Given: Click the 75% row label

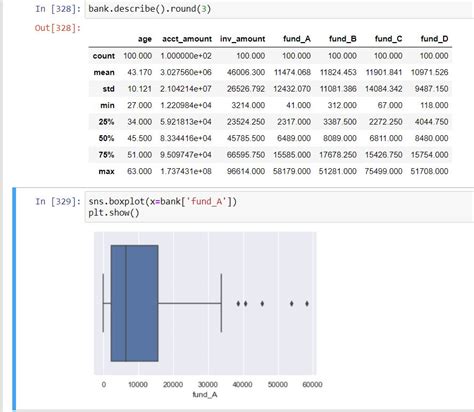Looking at the screenshot, I should 106,155.
